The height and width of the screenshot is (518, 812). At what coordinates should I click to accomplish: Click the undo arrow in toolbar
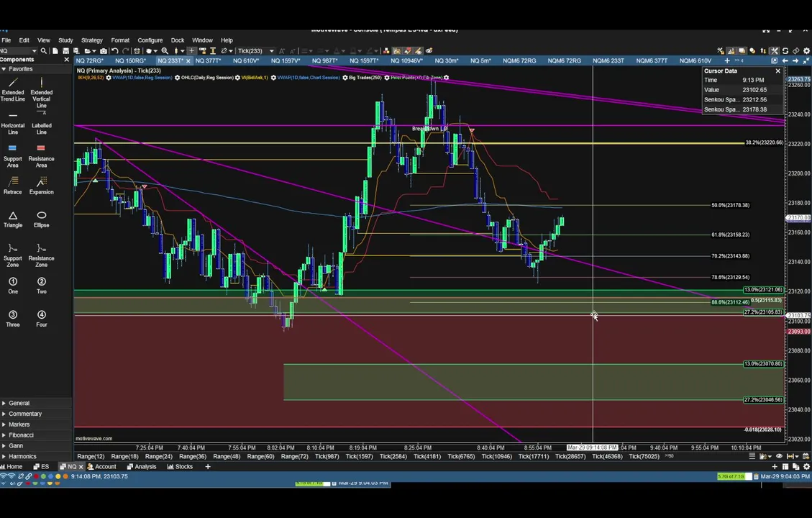pyautogui.click(x=115, y=51)
